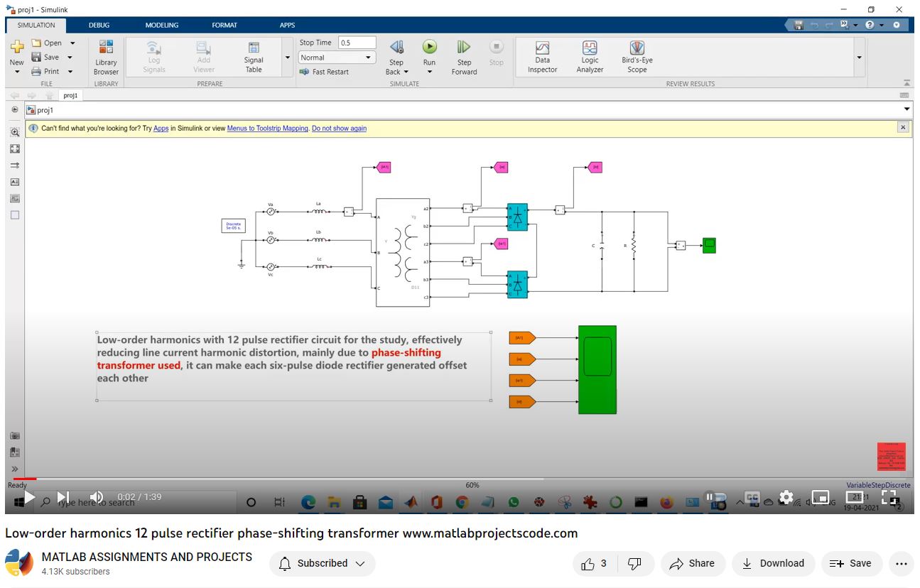This screenshot has height=588, width=920.
Task: Click the image icon in left palette
Action: pyautogui.click(x=15, y=199)
